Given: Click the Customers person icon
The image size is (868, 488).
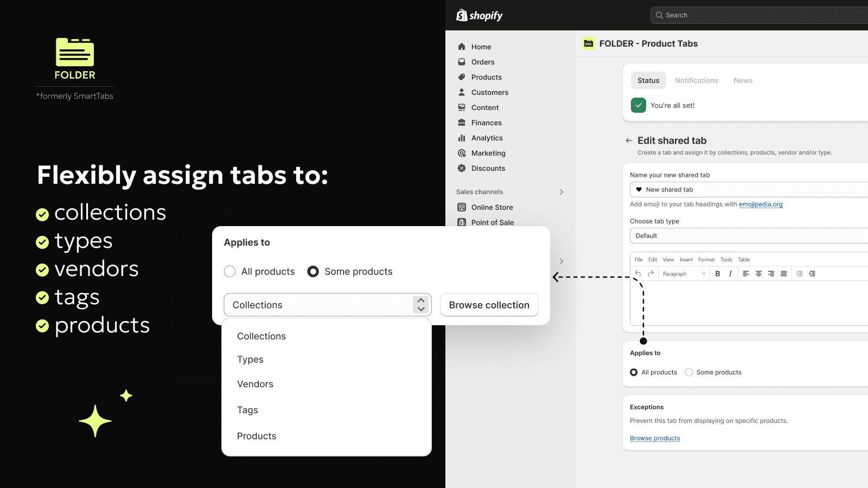Looking at the screenshot, I should pyautogui.click(x=462, y=92).
